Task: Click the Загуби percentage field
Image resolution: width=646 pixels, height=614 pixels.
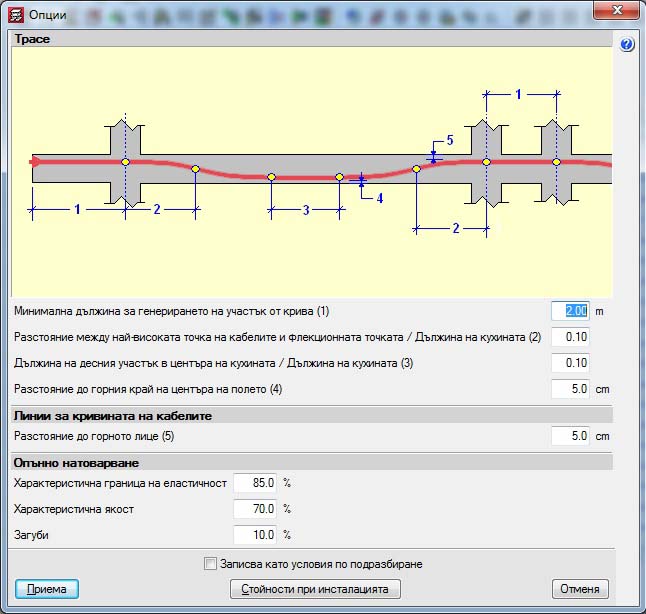Action: (255, 535)
